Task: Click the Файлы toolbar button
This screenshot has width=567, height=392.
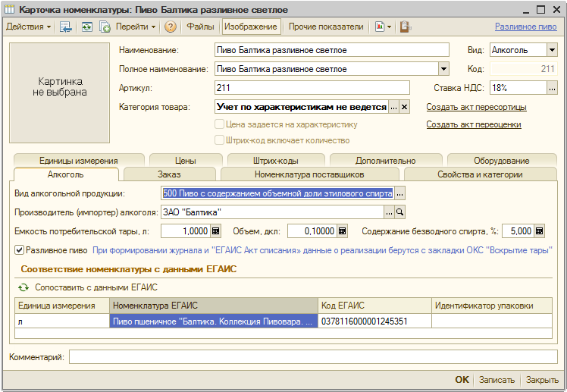Action: point(200,27)
